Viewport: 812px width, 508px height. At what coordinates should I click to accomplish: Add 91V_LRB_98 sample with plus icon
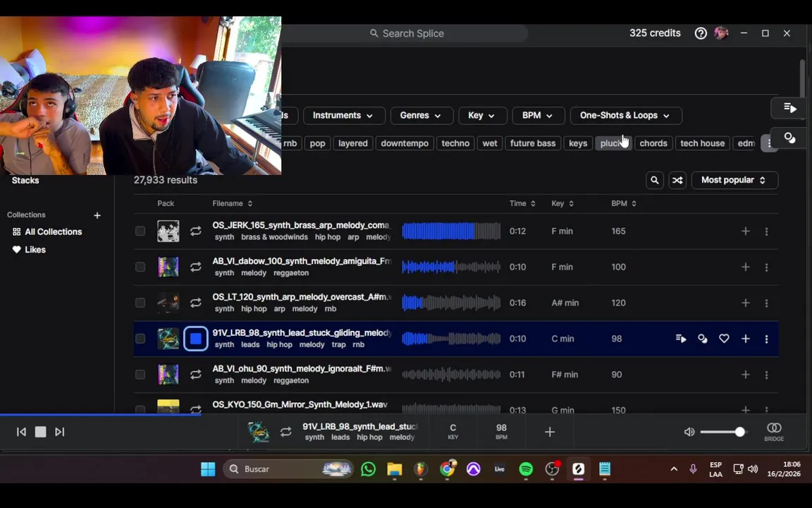(745, 339)
